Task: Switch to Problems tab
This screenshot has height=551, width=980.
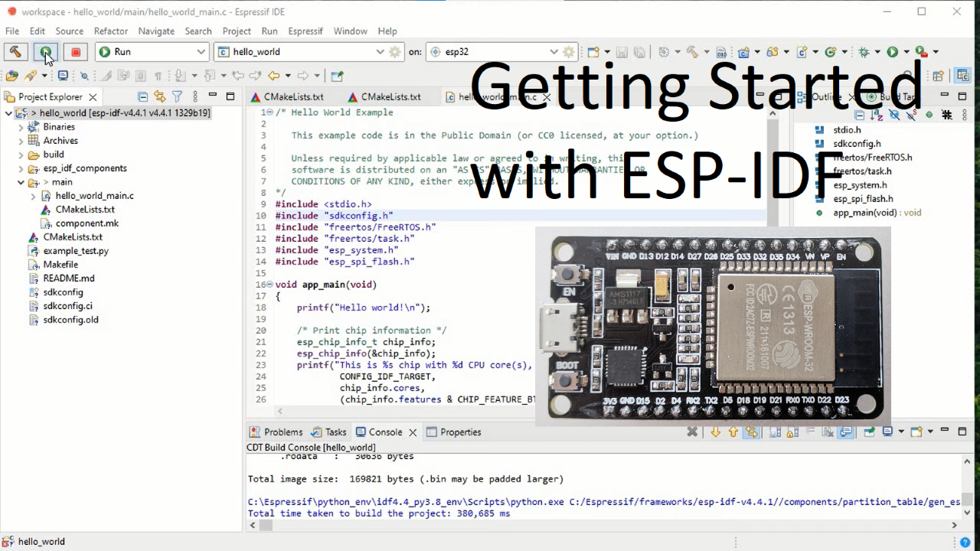Action: 276,432
